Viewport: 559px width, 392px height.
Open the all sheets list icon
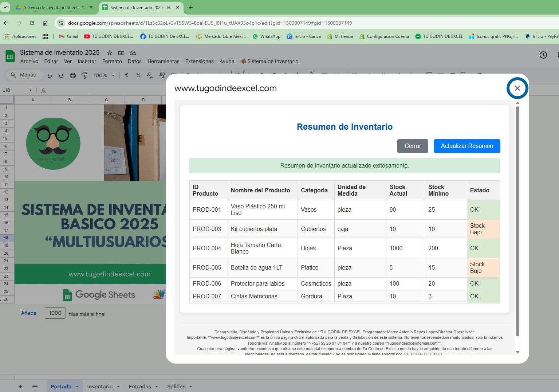point(35,387)
